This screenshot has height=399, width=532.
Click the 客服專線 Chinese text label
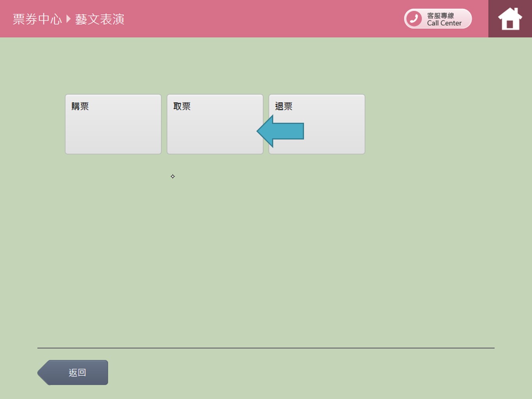[x=440, y=16]
